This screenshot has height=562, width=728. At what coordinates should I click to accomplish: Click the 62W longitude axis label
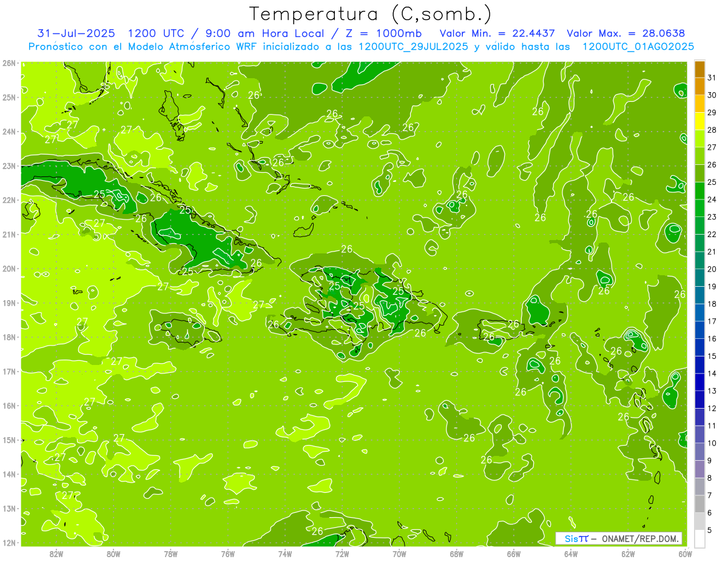point(628,554)
